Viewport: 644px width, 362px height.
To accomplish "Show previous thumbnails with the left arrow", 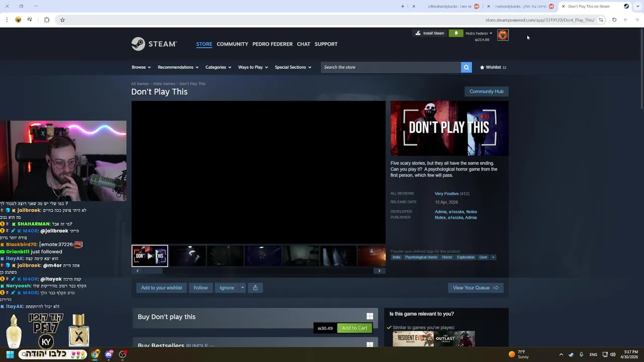I will click(137, 271).
